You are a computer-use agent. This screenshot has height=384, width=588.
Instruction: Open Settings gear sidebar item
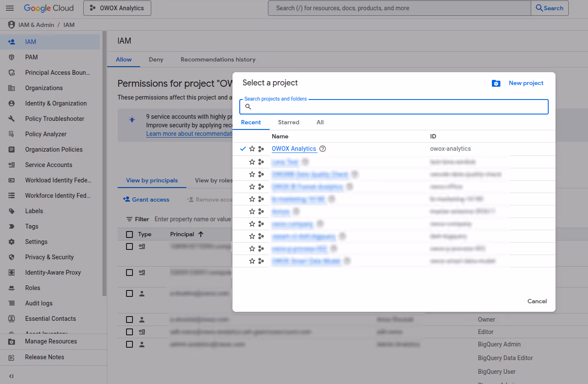pyautogui.click(x=50, y=242)
